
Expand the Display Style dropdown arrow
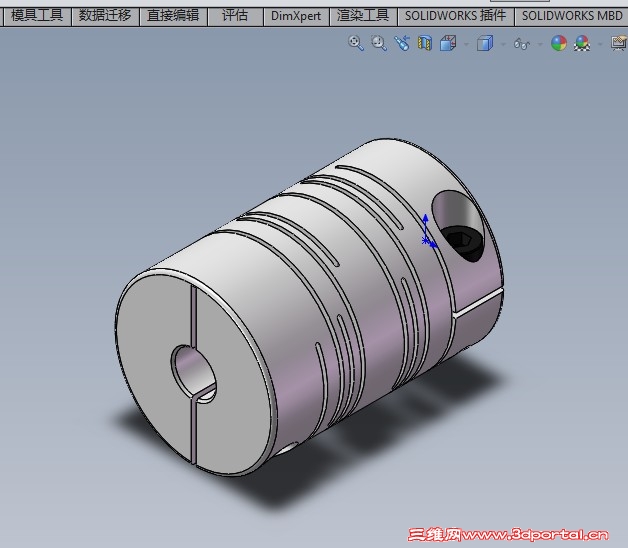point(503,44)
